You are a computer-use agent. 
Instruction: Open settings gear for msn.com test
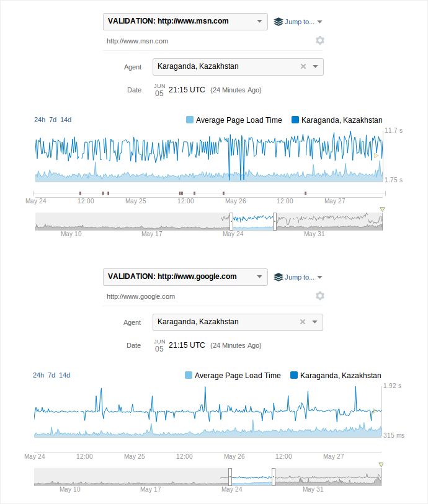click(x=319, y=40)
